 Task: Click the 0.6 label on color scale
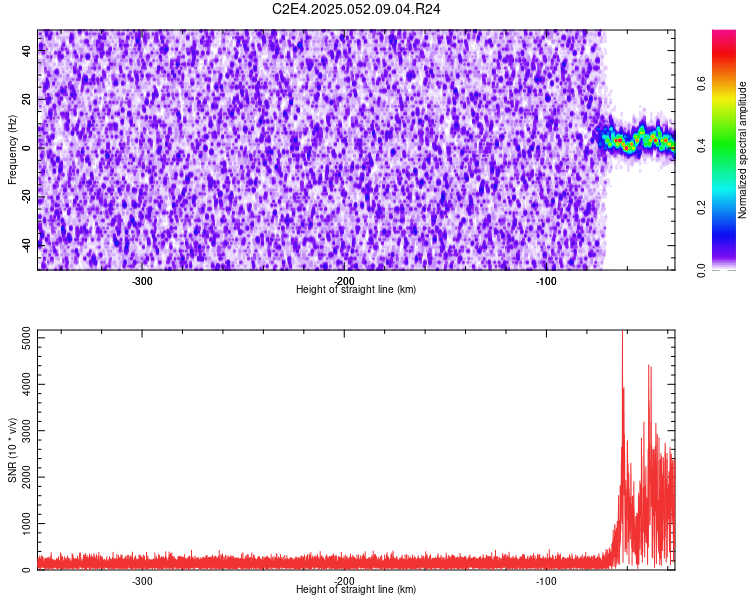[x=701, y=84]
